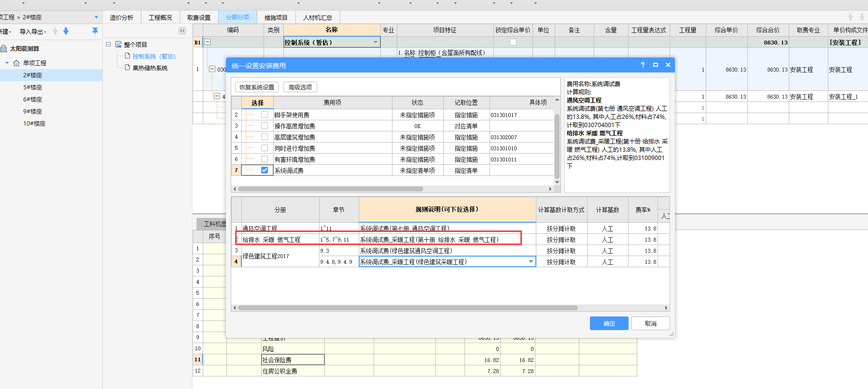
Task: Switch to the 造价分析 tab
Action: point(122,17)
